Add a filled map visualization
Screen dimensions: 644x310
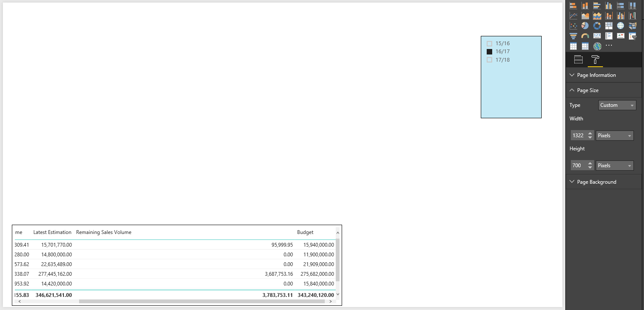click(x=633, y=26)
